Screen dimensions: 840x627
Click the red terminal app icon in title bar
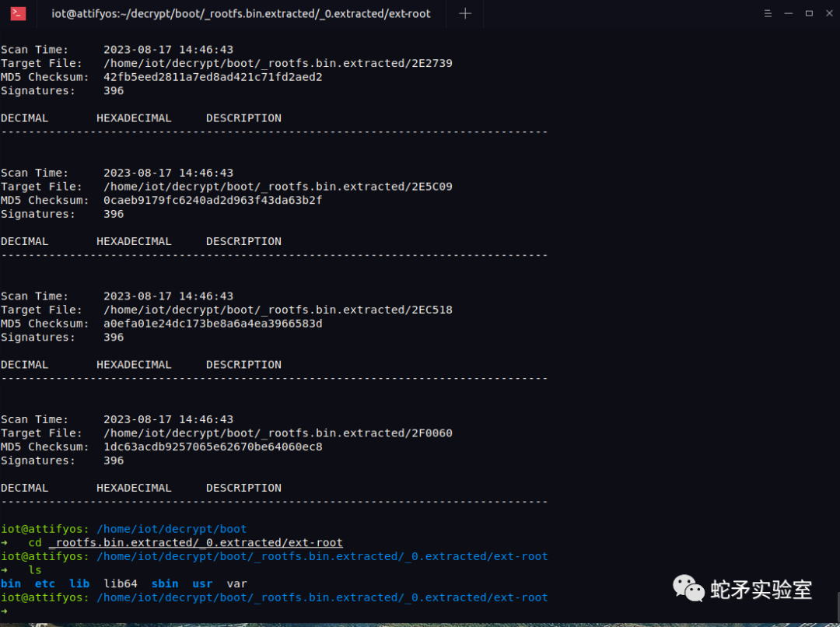[x=17, y=13]
